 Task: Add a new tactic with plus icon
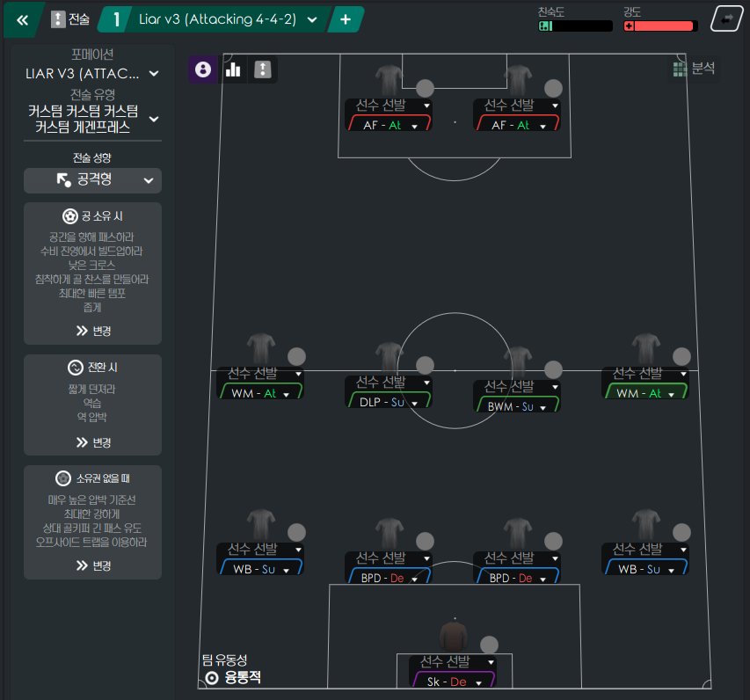click(346, 19)
